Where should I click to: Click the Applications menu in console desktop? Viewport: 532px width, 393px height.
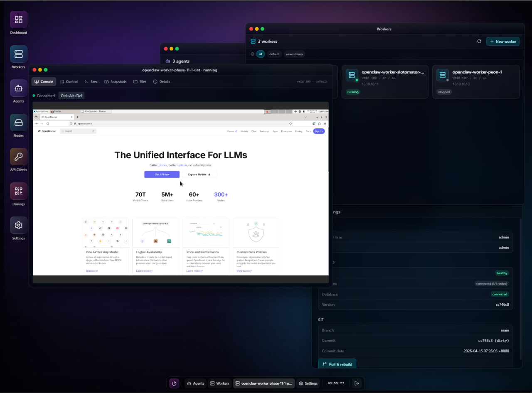point(41,111)
